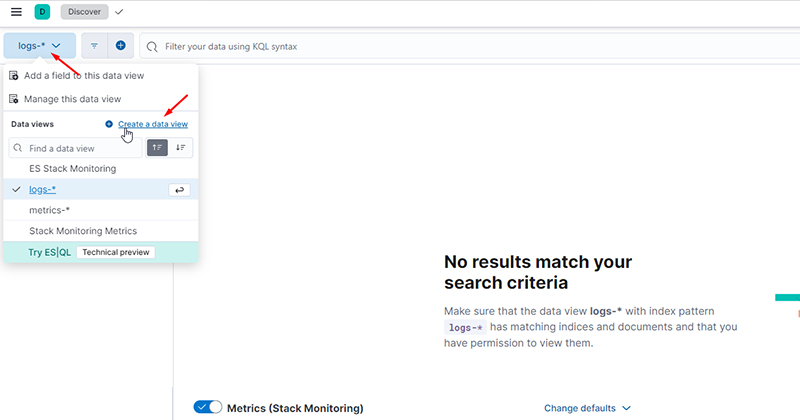Click the Technical preview badge
This screenshot has width=800, height=420.
pyautogui.click(x=116, y=252)
